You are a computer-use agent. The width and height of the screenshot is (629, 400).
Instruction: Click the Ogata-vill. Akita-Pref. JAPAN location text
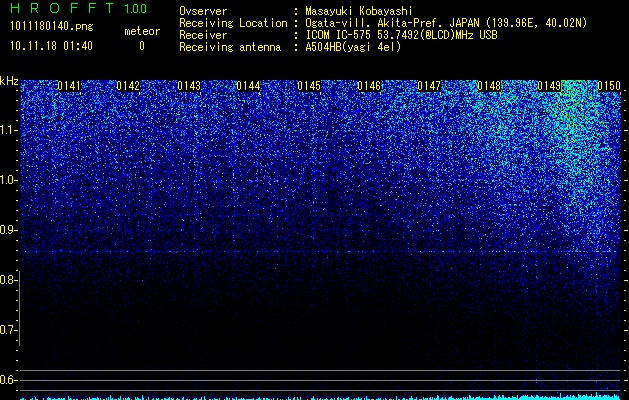[392, 23]
